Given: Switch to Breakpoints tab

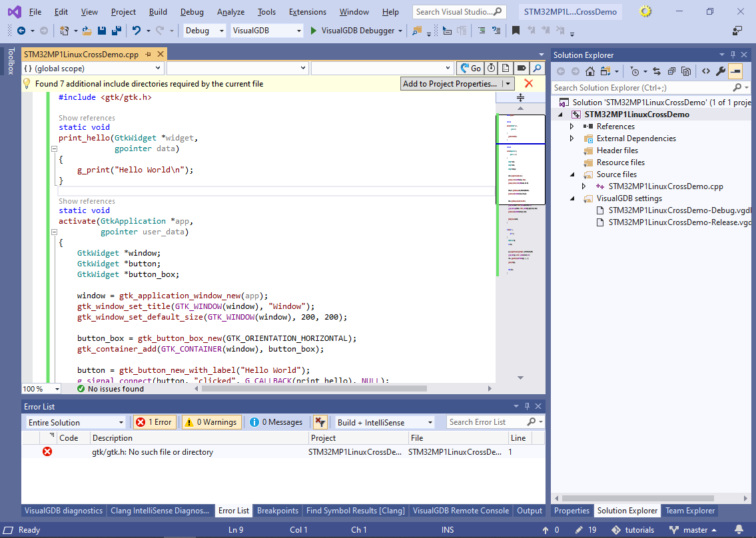Looking at the screenshot, I should 278,511.
